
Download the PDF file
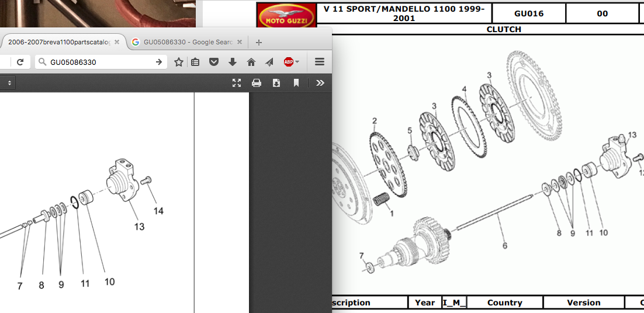(x=276, y=83)
